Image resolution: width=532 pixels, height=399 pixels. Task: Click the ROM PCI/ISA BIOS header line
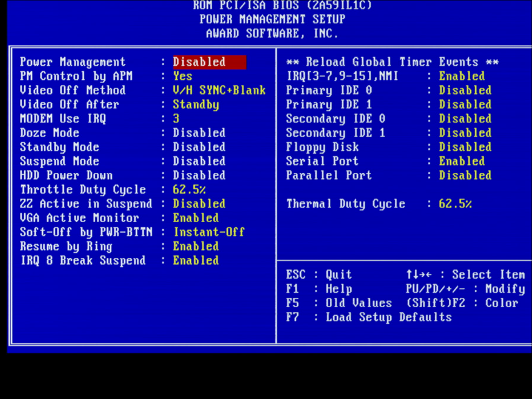coord(282,5)
